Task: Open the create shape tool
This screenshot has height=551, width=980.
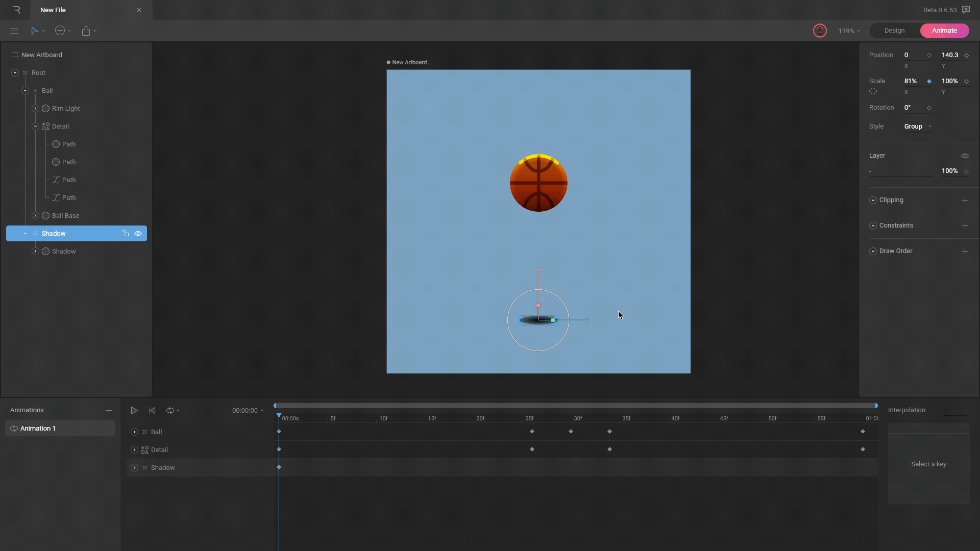Action: 60,31
